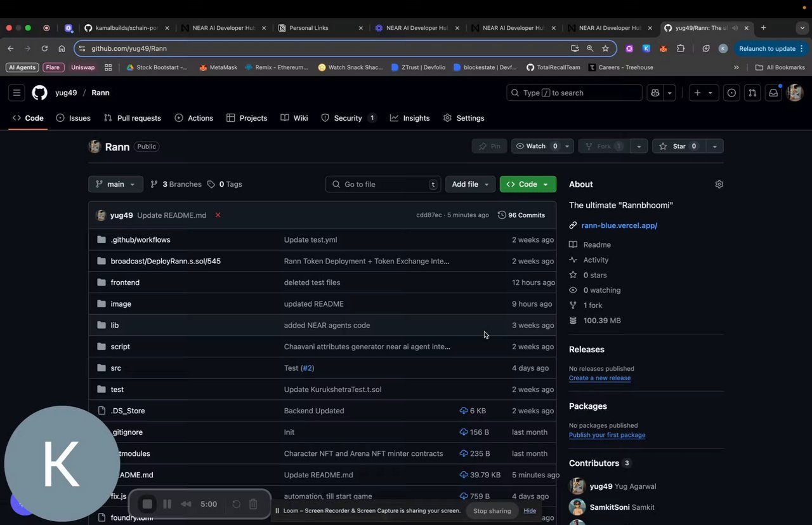Pin the Rann repository
Image resolution: width=812 pixels, height=525 pixels.
pos(489,146)
